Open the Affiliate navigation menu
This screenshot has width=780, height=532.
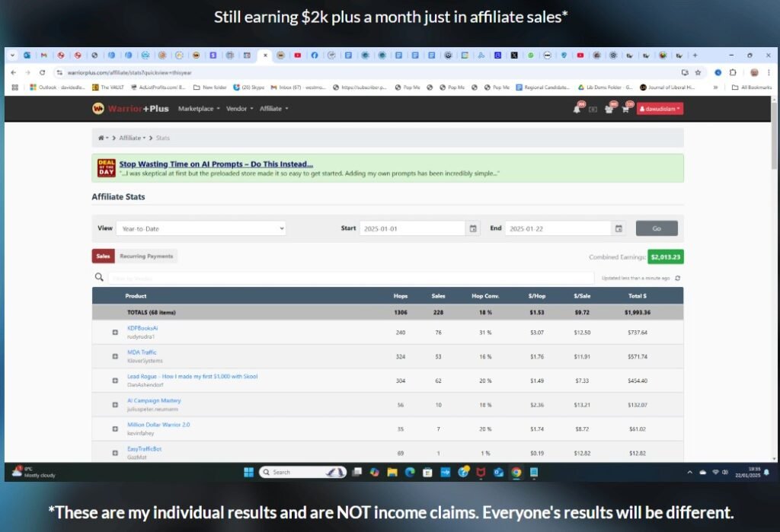pyautogui.click(x=273, y=108)
